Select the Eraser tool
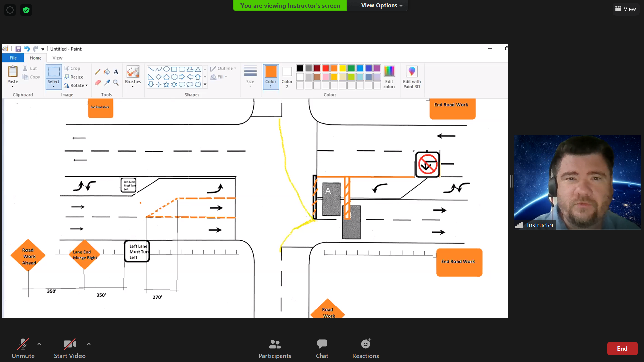The width and height of the screenshot is (644, 362). [98, 82]
